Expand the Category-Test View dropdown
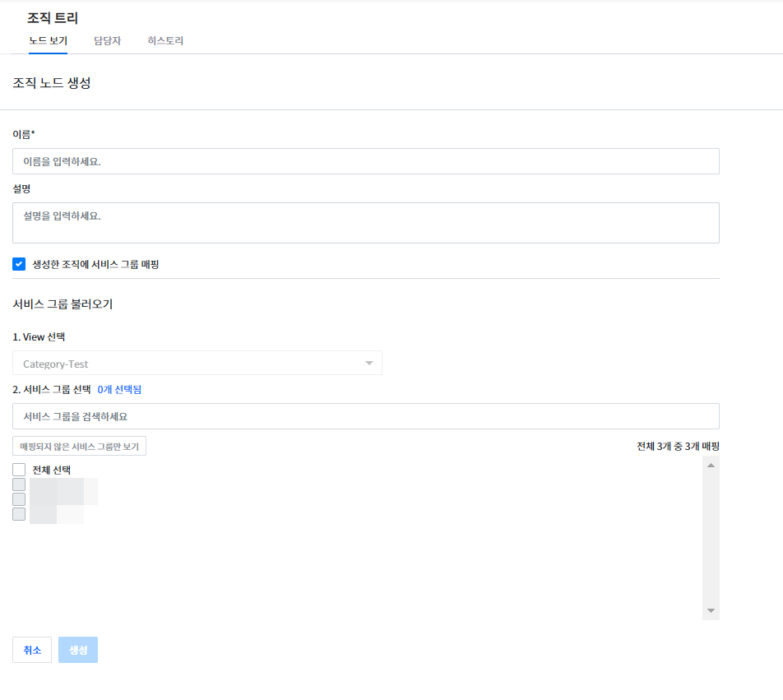The image size is (783, 700). 197,364
